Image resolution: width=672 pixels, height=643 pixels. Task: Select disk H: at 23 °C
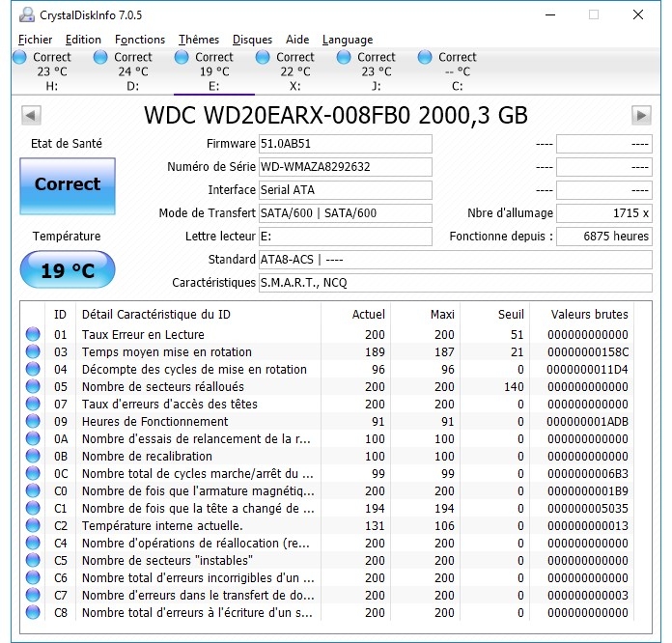pos(52,71)
